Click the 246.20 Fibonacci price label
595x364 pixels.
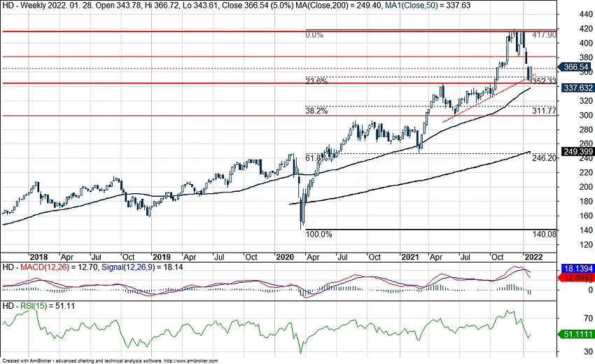point(544,157)
